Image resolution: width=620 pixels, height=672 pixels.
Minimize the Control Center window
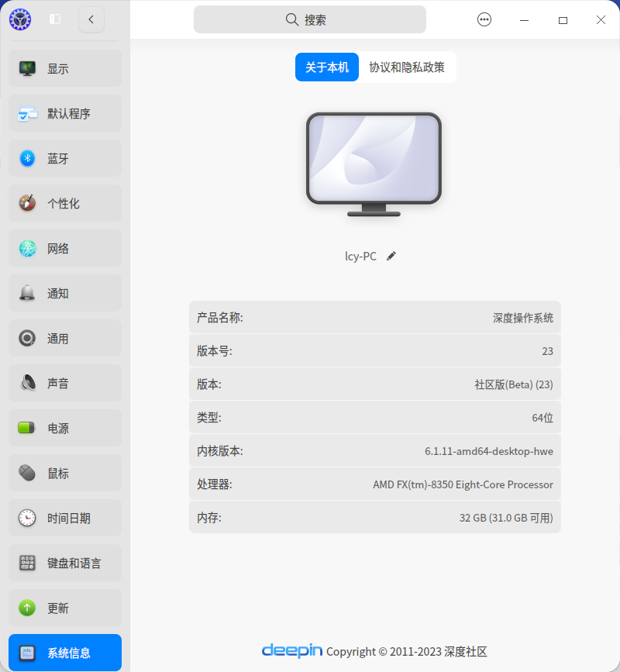tap(524, 20)
